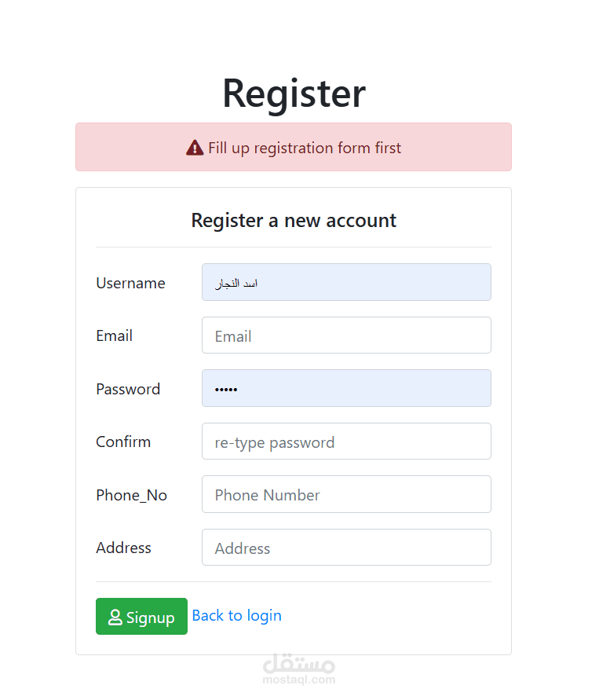Click into the Email input field
Viewport: 599px width, 700px height.
click(x=346, y=335)
